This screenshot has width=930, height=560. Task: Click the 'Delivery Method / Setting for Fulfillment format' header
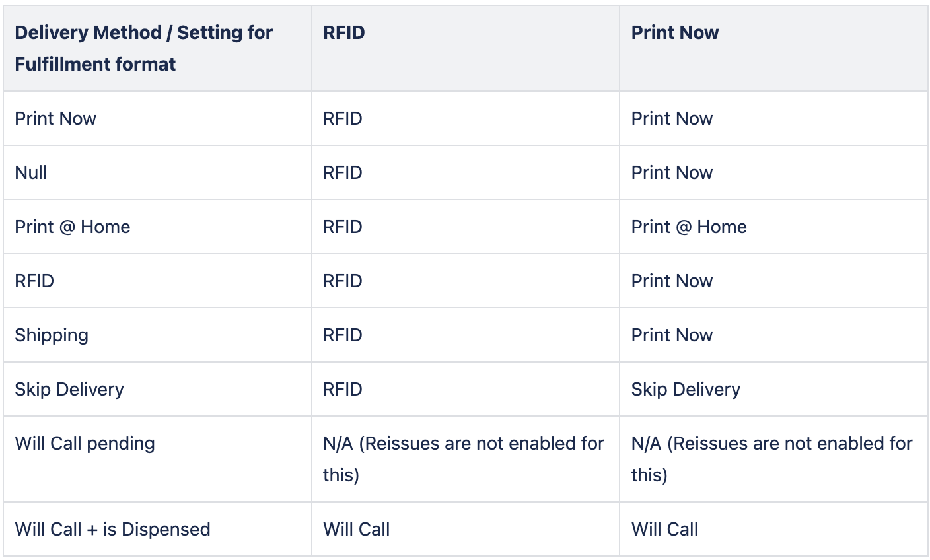pyautogui.click(x=143, y=48)
